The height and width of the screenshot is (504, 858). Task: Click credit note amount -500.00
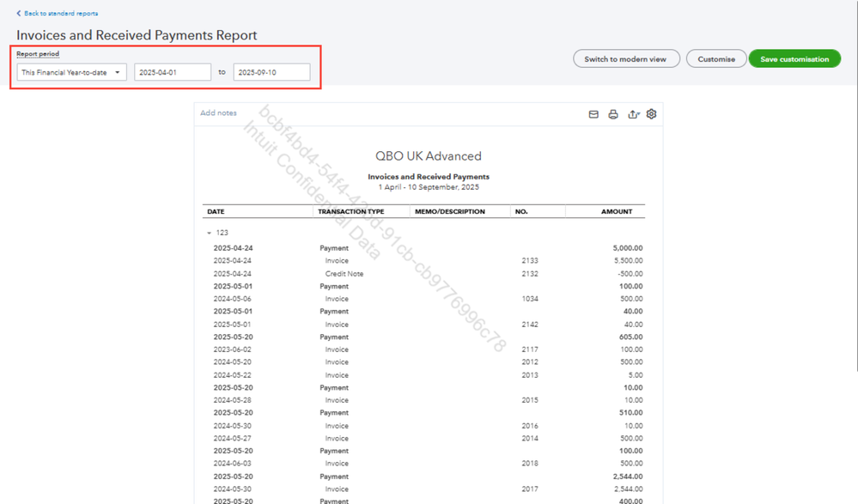630,274
